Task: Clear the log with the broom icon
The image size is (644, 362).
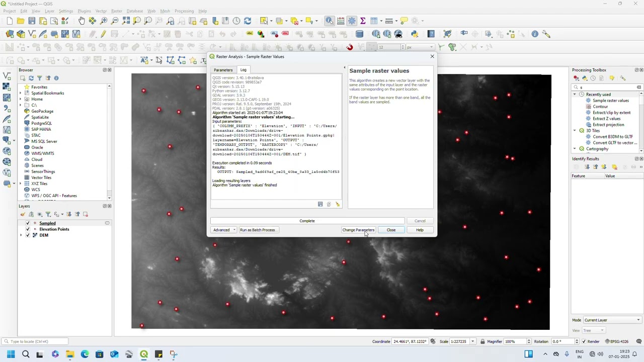Action: (x=338, y=204)
